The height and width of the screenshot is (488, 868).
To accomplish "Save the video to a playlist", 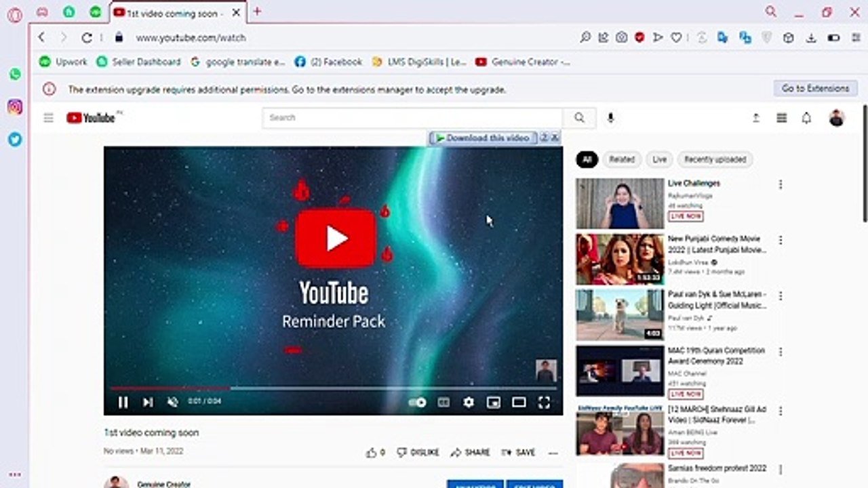I will [518, 453].
